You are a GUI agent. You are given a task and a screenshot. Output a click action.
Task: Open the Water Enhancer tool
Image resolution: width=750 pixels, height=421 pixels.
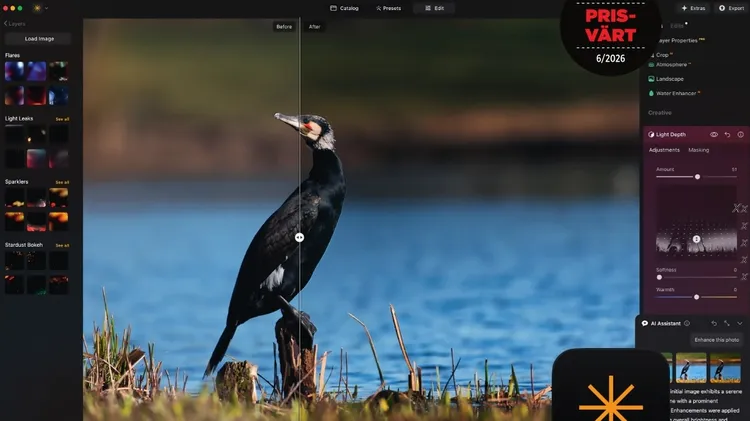675,93
